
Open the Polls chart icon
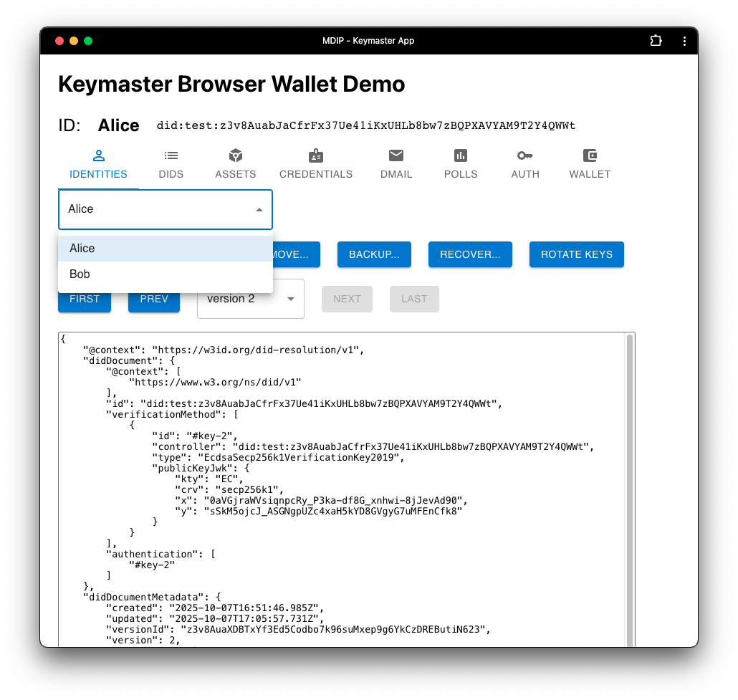[x=461, y=155]
